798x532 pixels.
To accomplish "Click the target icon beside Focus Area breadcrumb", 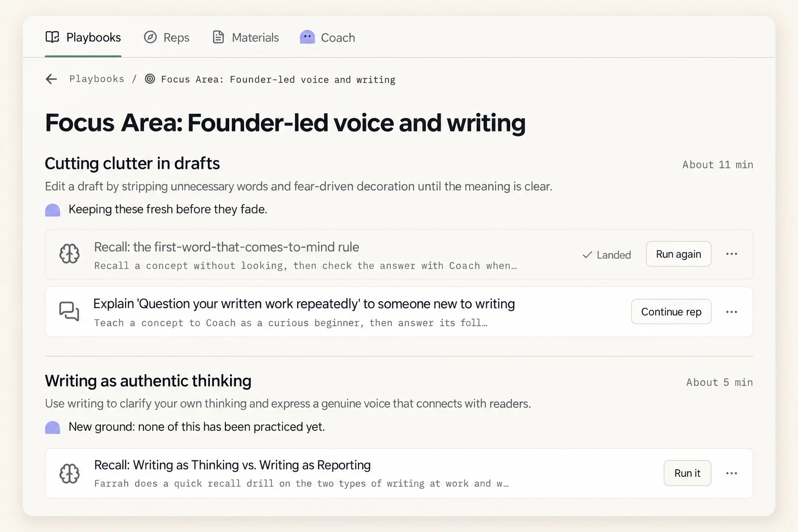I will point(150,79).
